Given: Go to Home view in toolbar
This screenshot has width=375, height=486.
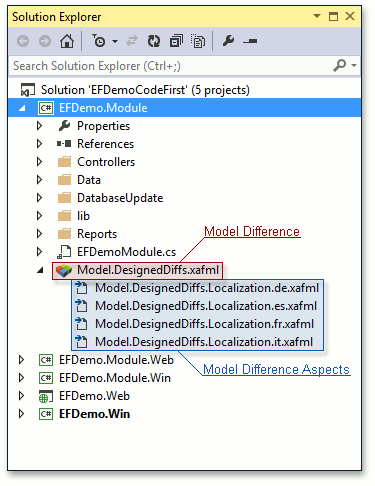Looking at the screenshot, I should (x=67, y=41).
